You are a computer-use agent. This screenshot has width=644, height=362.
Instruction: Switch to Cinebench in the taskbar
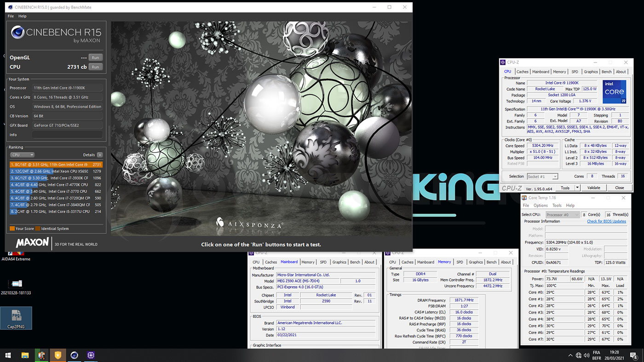(x=75, y=355)
